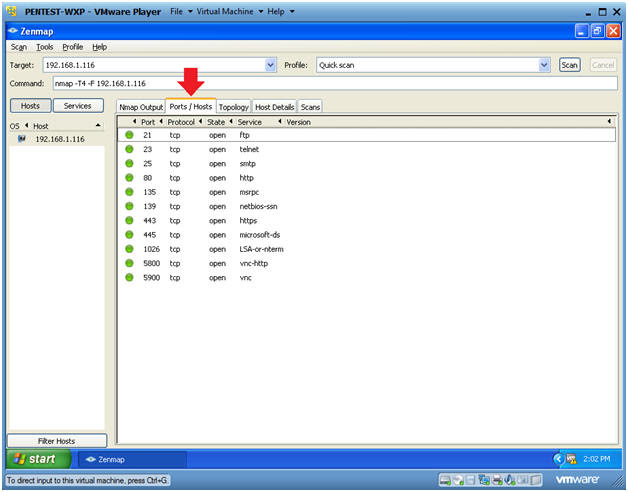Screen dimensions: 628x492
Task: Click the green status icon on microsoft-ds row
Action: coord(129,234)
